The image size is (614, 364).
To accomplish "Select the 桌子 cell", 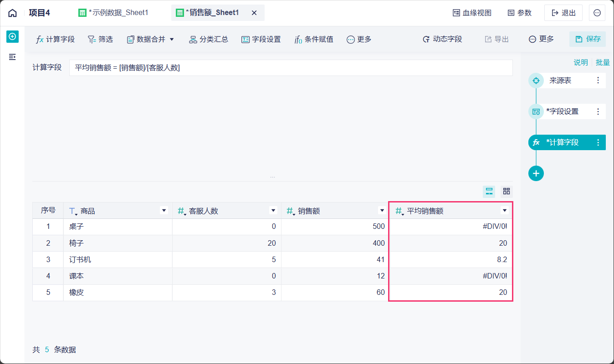I will pos(118,227).
